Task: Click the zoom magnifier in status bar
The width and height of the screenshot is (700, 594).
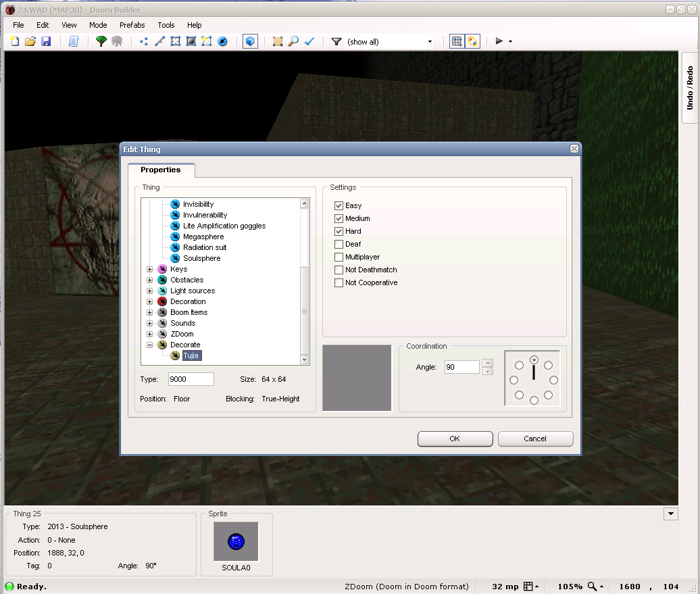Action: point(593,587)
